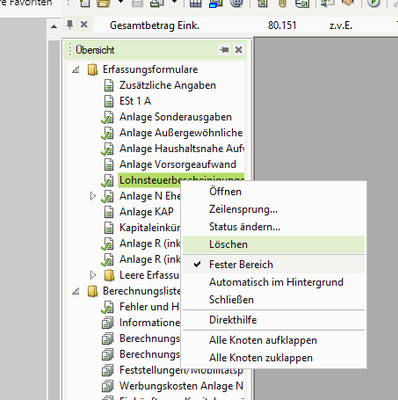This screenshot has height=400, width=398.
Task: Select Alle Knoten zuklappen
Action: pyautogui.click(x=274, y=358)
